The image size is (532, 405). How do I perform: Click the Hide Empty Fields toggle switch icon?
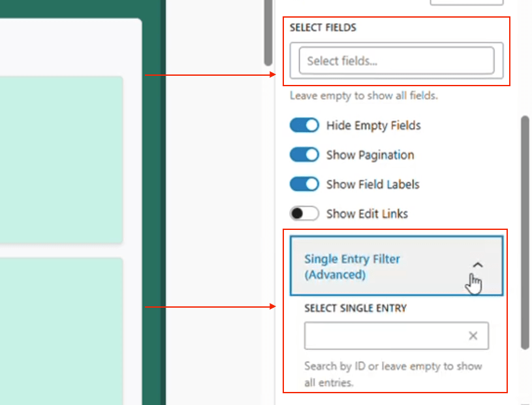tap(304, 125)
